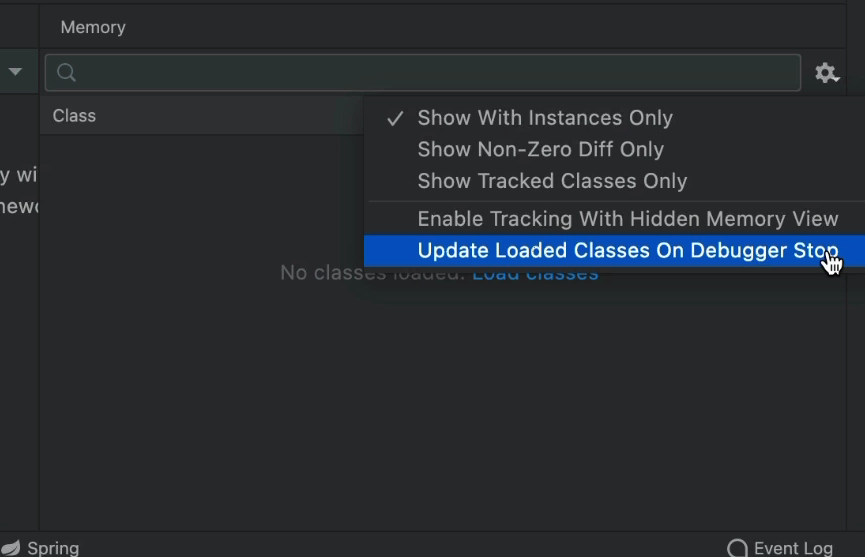Expand the dropdown arrow left of search field
Viewport: 865px width, 557px height.
click(x=16, y=73)
